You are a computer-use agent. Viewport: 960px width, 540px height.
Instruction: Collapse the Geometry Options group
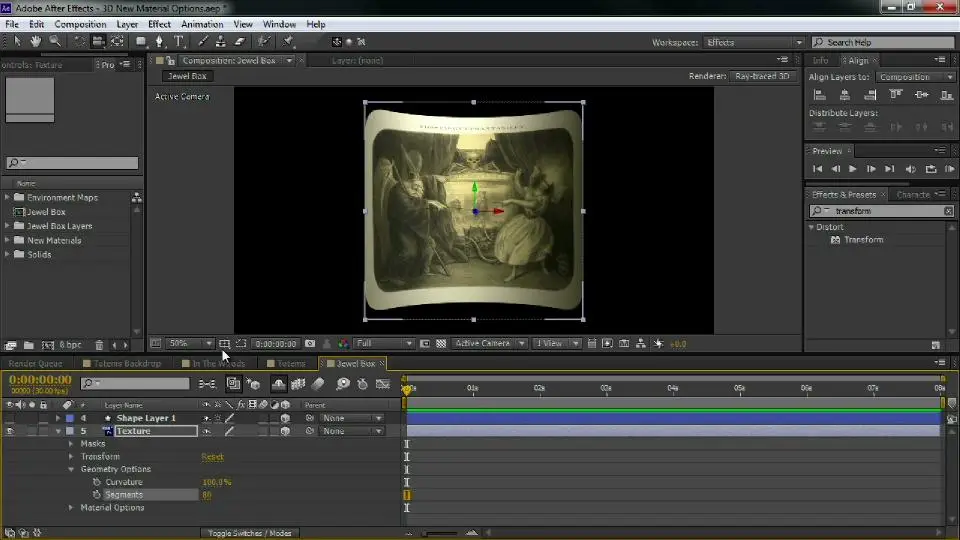tap(71, 470)
